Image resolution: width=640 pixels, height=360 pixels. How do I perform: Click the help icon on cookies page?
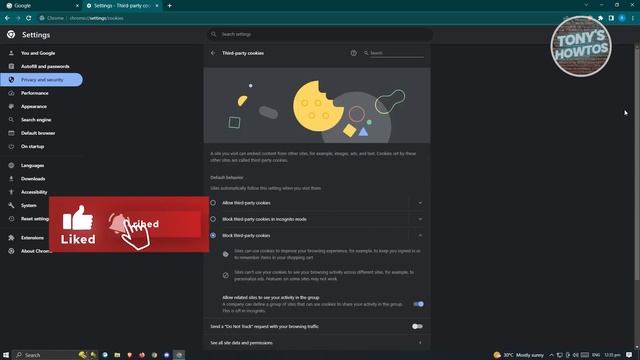(x=353, y=53)
